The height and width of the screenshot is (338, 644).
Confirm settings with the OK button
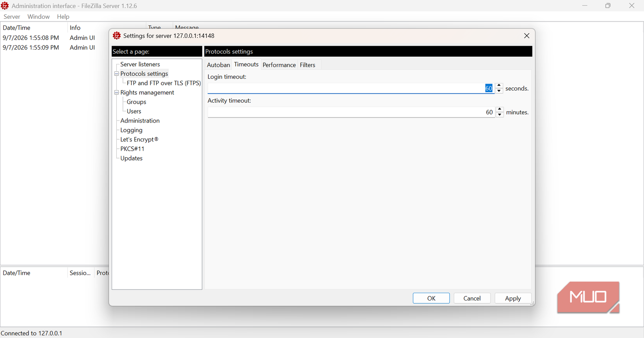(431, 298)
